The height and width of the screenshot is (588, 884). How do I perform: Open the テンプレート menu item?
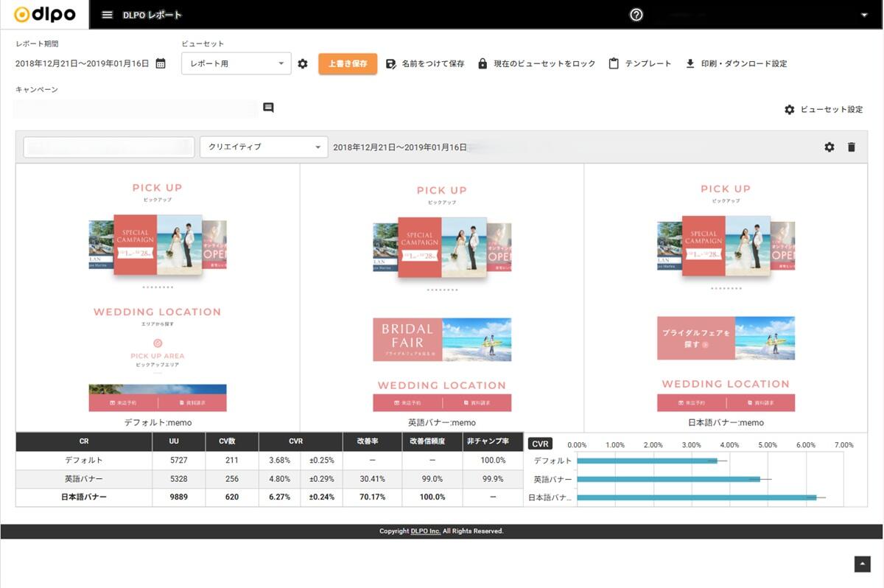[640, 64]
